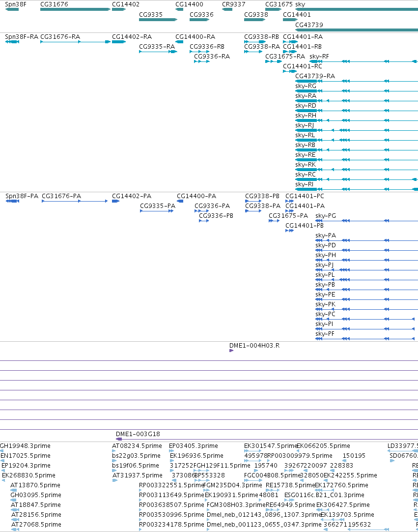Click the CG9336-PB protein label
The image size is (418, 532).
click(x=216, y=216)
